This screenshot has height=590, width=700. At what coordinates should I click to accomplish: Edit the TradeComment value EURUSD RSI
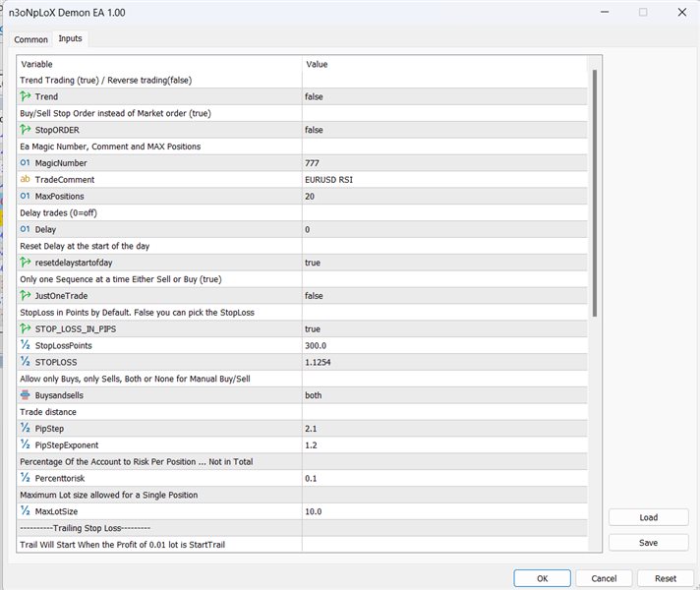[x=444, y=180]
